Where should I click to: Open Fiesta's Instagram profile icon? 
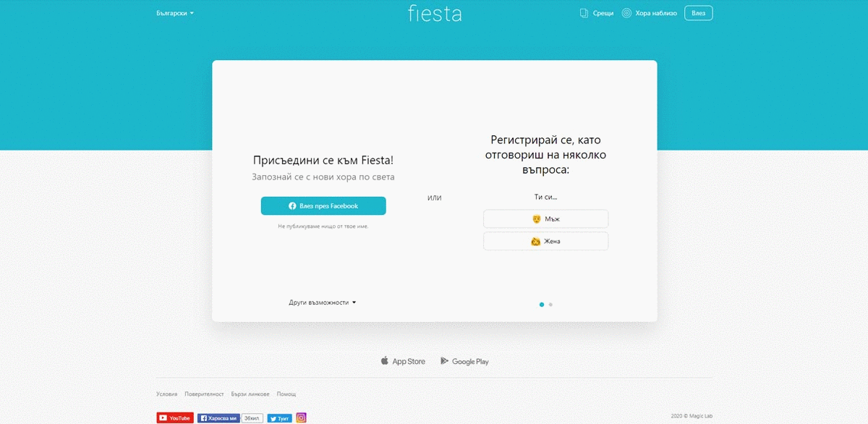(x=301, y=417)
